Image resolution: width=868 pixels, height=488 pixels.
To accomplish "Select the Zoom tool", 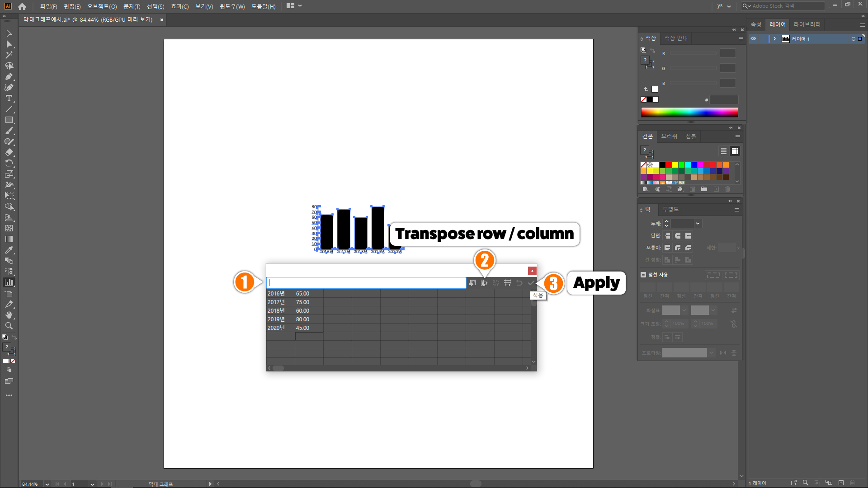I will [x=9, y=326].
